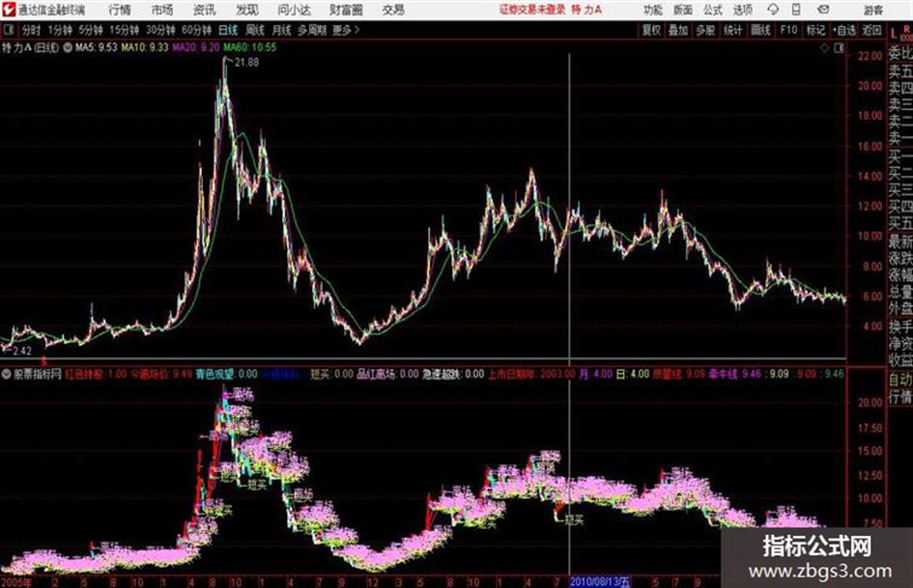913x588 pixels.
Task: Switch to the 月线 period tab
Action: pyautogui.click(x=281, y=30)
